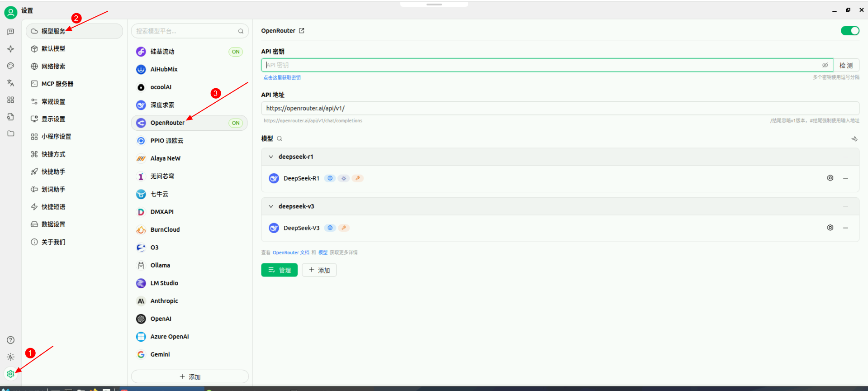Open the OpenRouter external website link icon

pos(302,31)
